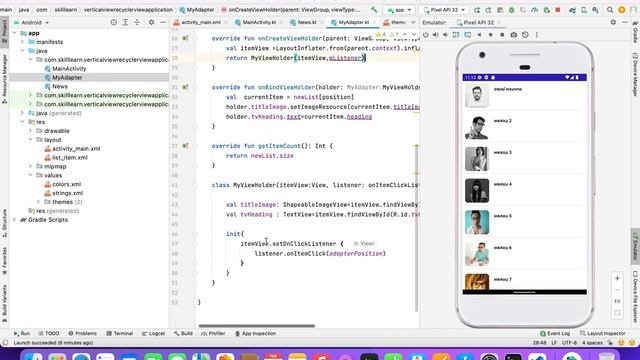Click the horizontal scrollbar in code editor
The image size is (640, 360).
coord(257,326)
